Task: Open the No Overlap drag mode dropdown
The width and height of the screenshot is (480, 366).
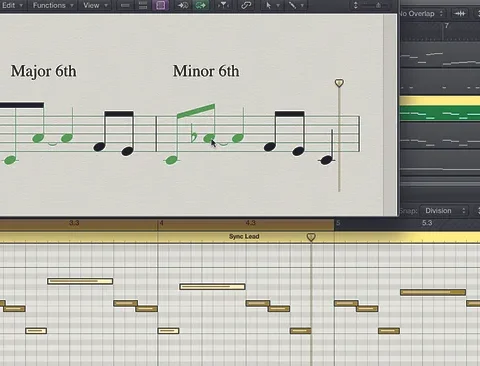Action: click(421, 14)
